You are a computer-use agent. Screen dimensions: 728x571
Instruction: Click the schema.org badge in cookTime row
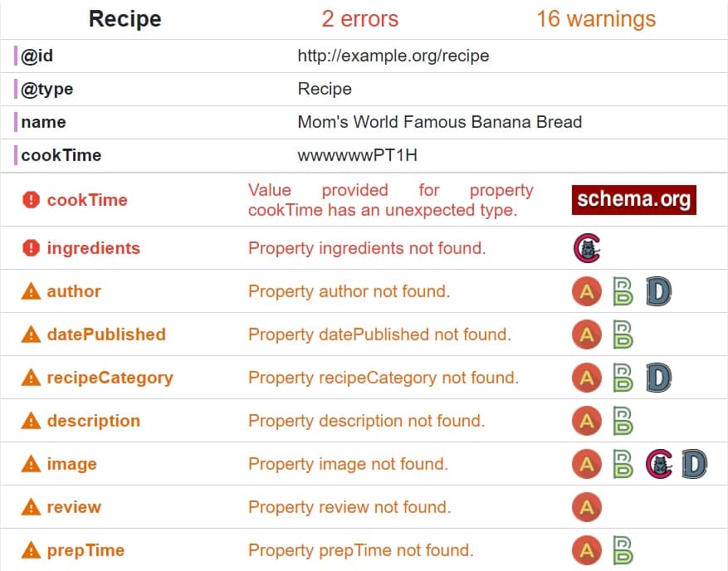click(x=633, y=200)
